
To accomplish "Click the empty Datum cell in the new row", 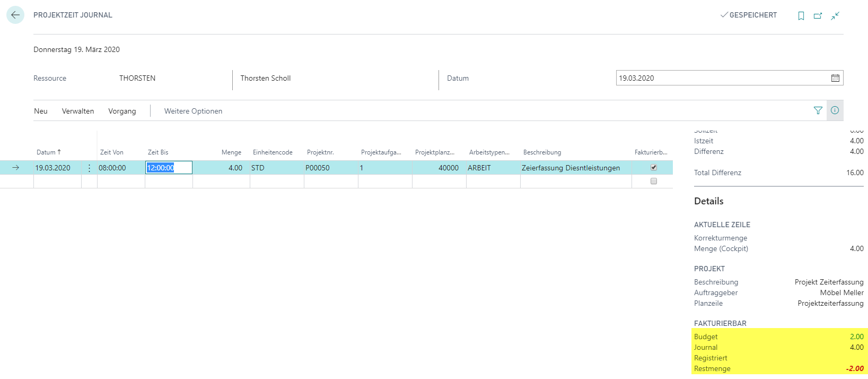I will pyautogui.click(x=57, y=181).
